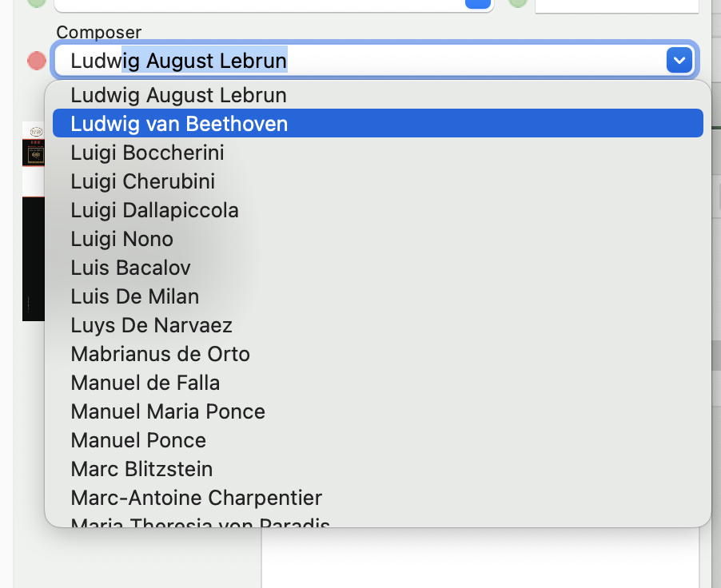Click the red status dot beside Composer field
The width and height of the screenshot is (721, 588).
point(37,61)
